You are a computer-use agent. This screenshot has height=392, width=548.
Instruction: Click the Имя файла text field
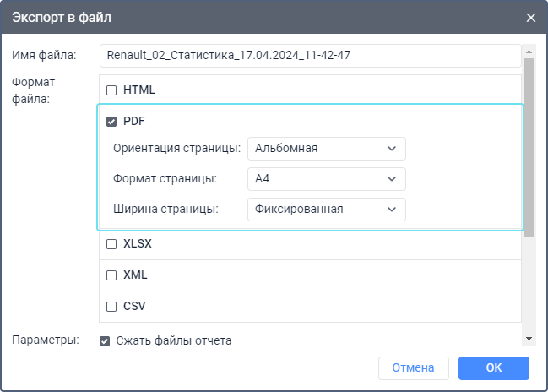pyautogui.click(x=309, y=56)
